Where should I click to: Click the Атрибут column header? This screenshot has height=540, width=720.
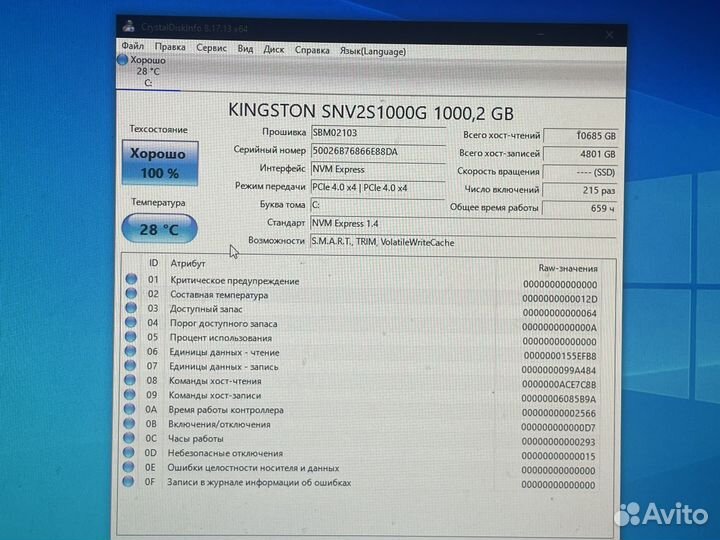click(x=187, y=264)
